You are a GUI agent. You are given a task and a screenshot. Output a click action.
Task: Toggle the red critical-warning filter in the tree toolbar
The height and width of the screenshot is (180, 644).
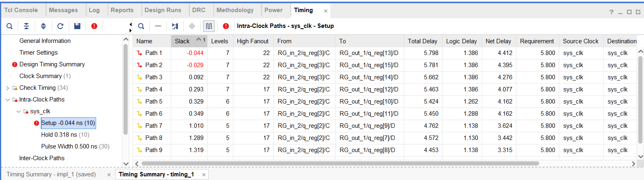tap(94, 26)
